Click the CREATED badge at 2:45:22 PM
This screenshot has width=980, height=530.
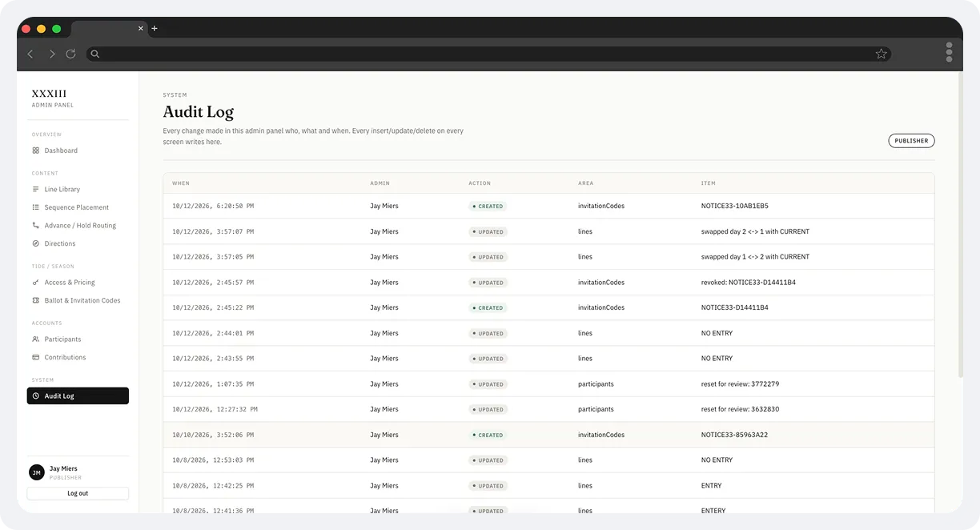(488, 308)
